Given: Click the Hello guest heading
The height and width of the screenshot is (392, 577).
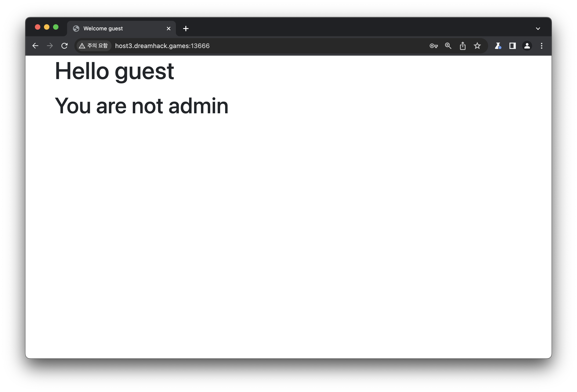Looking at the screenshot, I should [114, 71].
